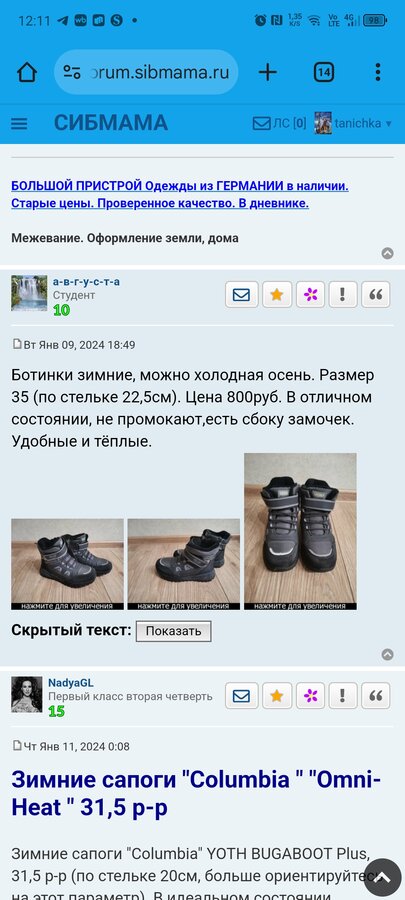Image resolution: width=405 pixels, height=900 pixels.
Task: Open a new browser tab
Action: [267, 72]
